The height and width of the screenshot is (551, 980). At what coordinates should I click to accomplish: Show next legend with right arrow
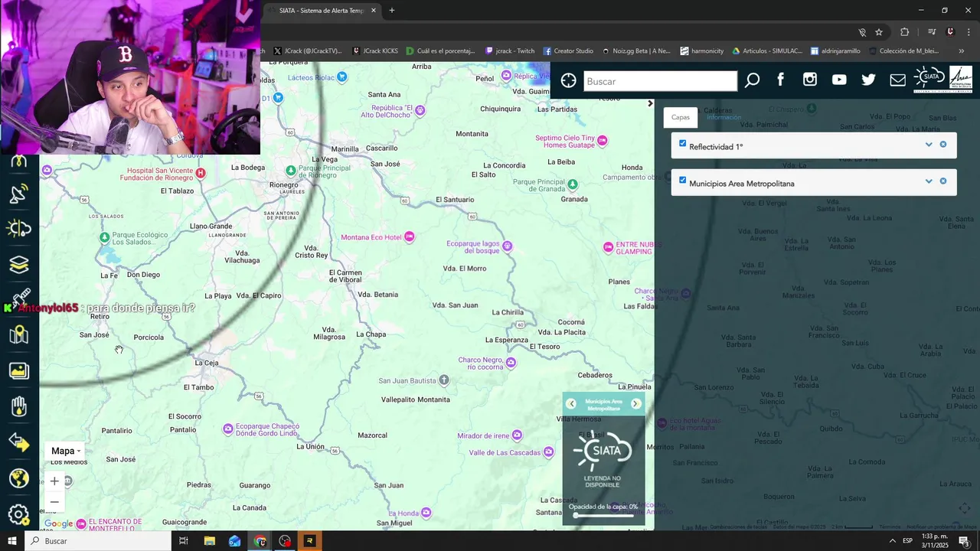[x=635, y=404]
